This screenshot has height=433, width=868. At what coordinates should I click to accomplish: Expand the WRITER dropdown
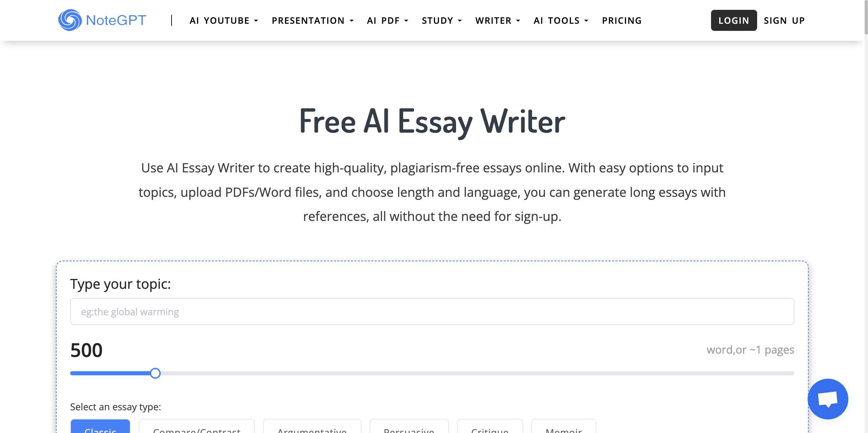click(x=497, y=20)
